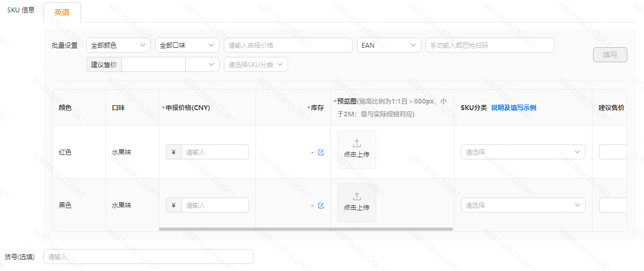Image resolution: width=644 pixels, height=271 pixels.
Task: Open the 说明及填写示例 link
Action: 513,108
